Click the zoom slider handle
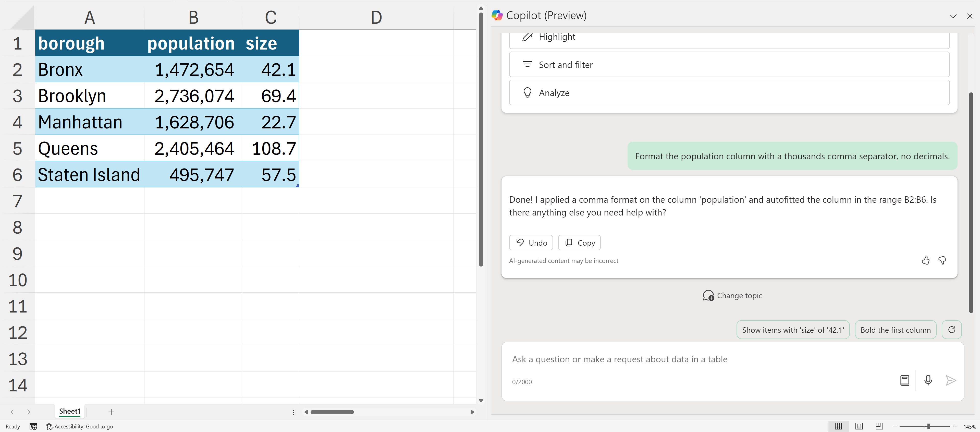The height and width of the screenshot is (432, 980). tap(928, 426)
